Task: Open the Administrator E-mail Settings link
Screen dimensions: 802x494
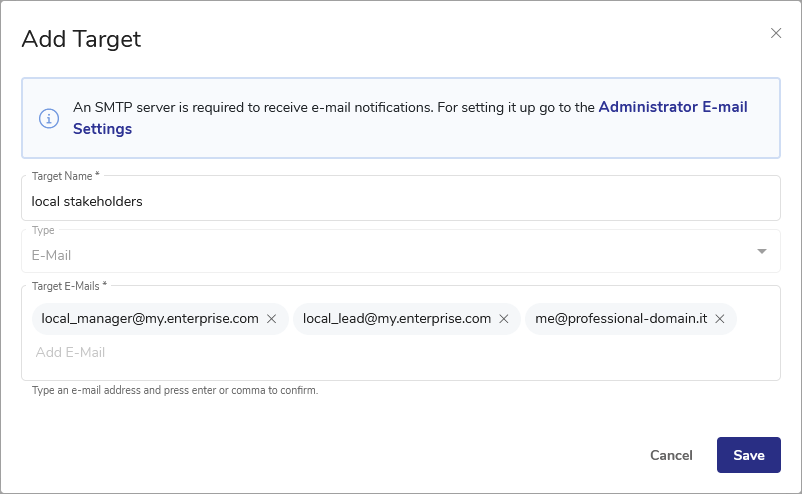Action: [673, 107]
